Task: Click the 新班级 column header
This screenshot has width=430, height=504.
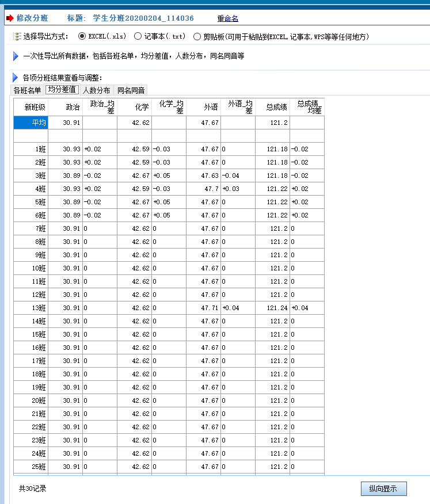Action: 35,107
